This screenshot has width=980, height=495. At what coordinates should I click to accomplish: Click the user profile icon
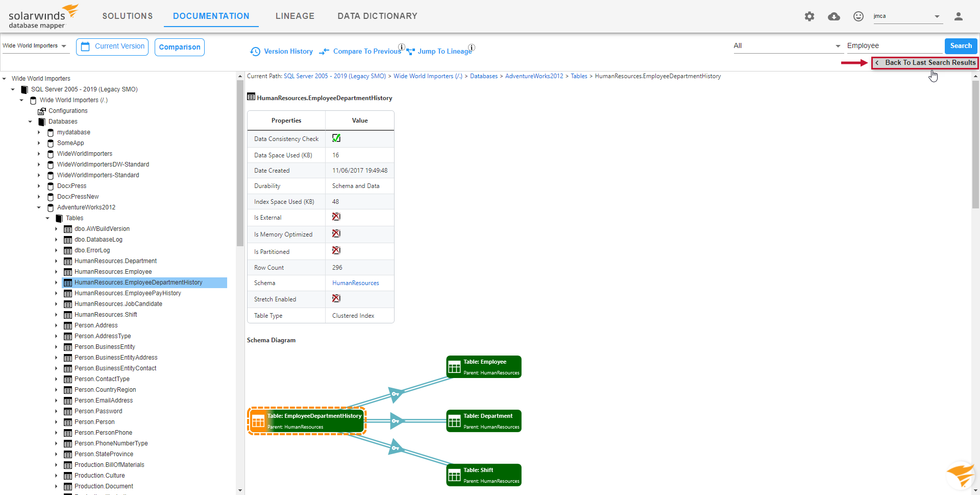[x=959, y=16]
